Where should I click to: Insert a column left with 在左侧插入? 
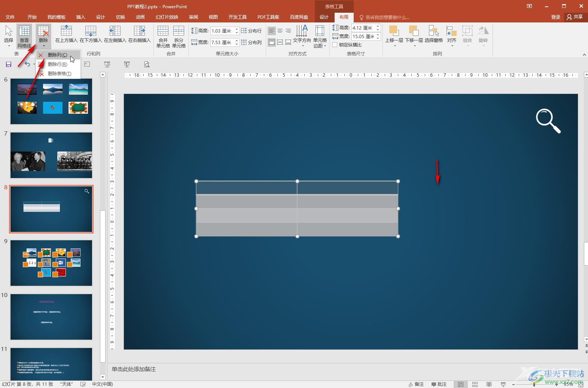115,34
